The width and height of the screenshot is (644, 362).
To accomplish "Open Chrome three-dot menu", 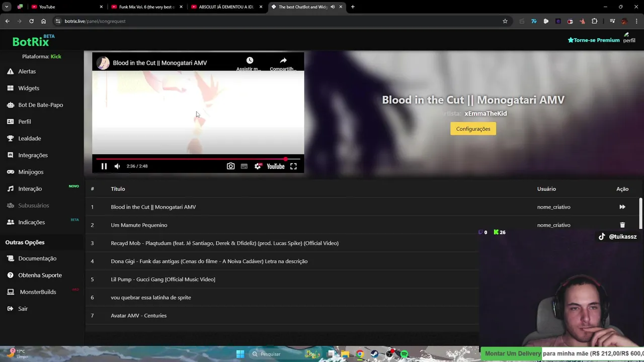I will coord(636,21).
